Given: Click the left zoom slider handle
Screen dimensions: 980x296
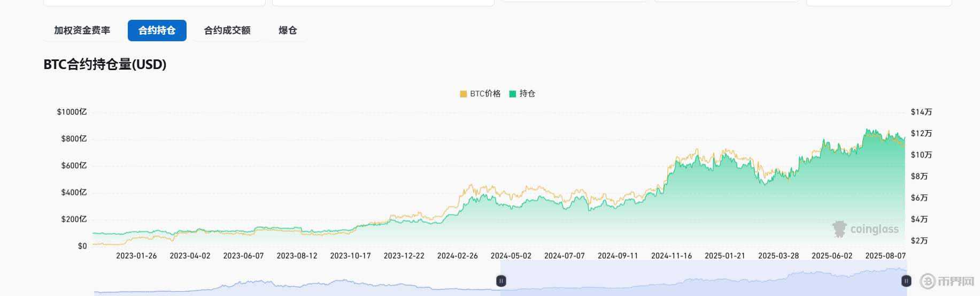Looking at the screenshot, I should 501,281.
